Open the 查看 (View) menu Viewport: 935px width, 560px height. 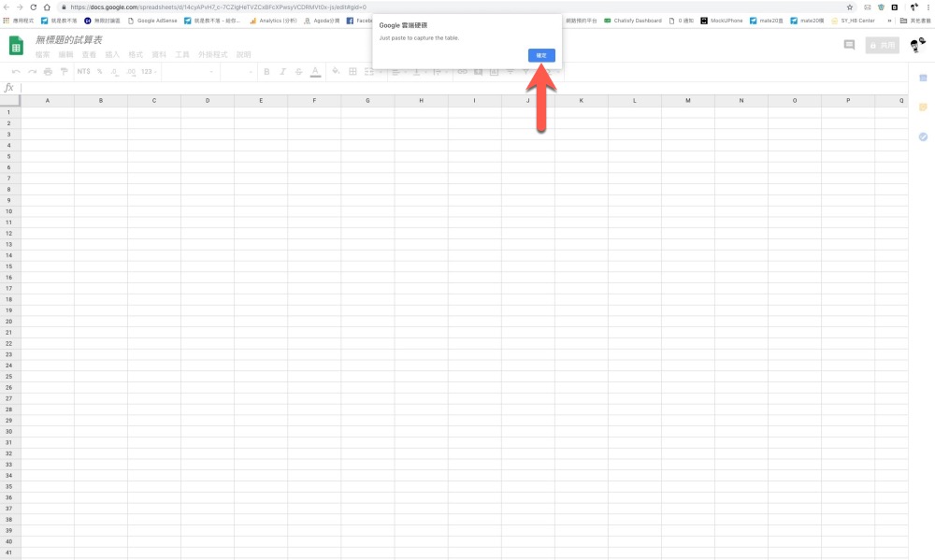click(x=89, y=55)
